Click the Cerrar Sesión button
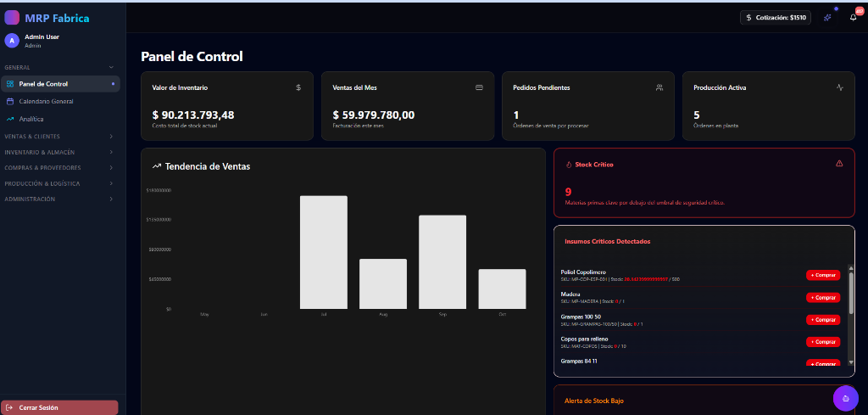The height and width of the screenshot is (415, 868). (60, 407)
